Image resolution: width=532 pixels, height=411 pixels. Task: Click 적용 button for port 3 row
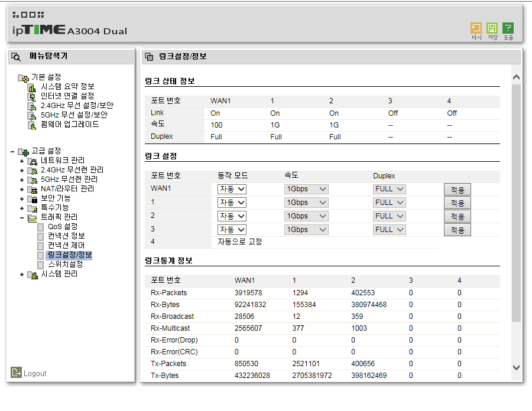[457, 230]
